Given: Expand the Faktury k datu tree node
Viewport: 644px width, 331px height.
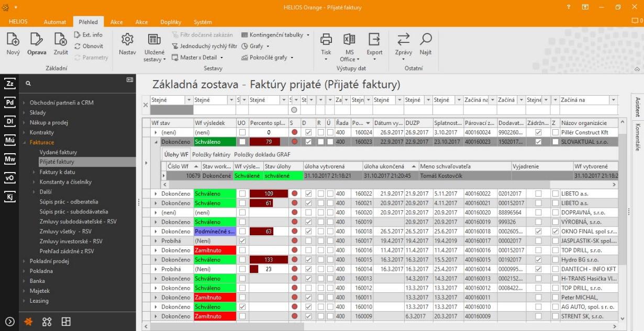Looking at the screenshot, I should (34, 172).
